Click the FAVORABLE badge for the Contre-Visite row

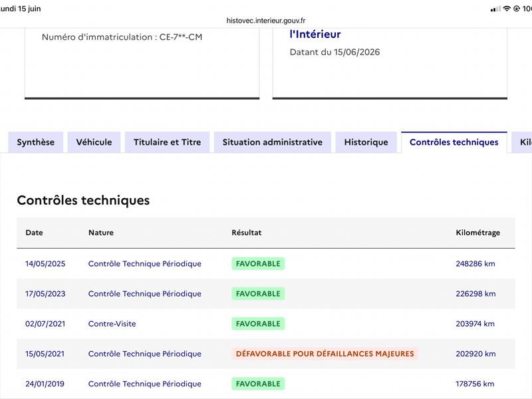(258, 324)
